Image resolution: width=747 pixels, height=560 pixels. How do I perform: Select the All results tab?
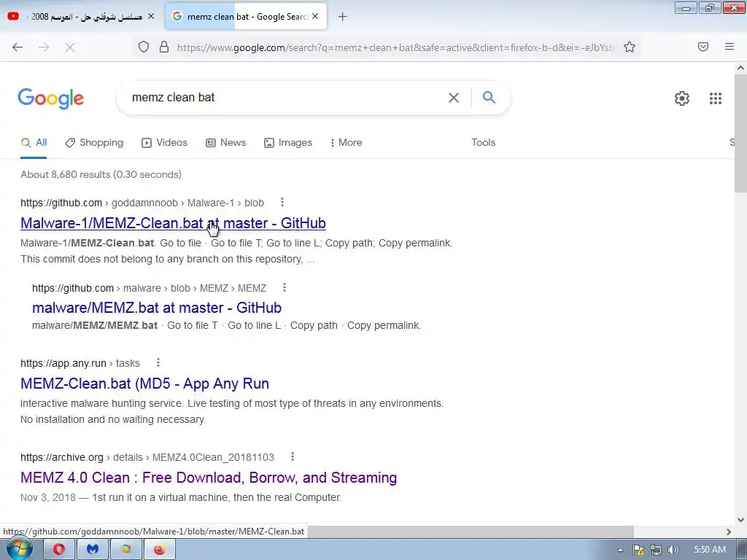click(x=34, y=142)
